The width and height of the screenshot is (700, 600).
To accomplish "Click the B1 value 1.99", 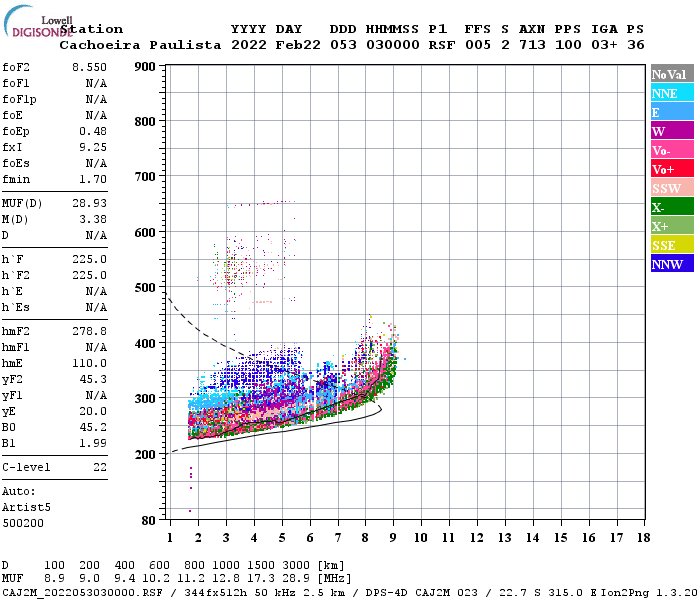I will (x=93, y=443).
